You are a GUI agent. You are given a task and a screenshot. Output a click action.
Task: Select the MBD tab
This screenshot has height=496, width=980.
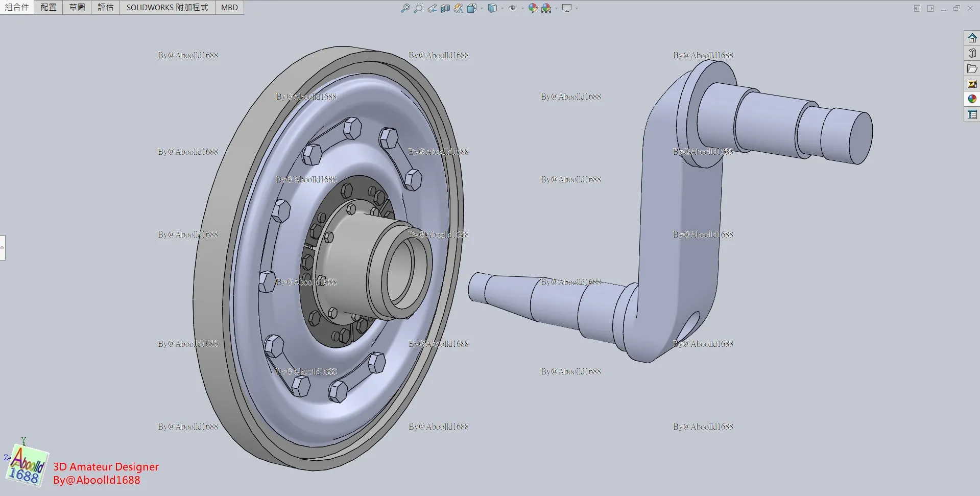tap(230, 7)
